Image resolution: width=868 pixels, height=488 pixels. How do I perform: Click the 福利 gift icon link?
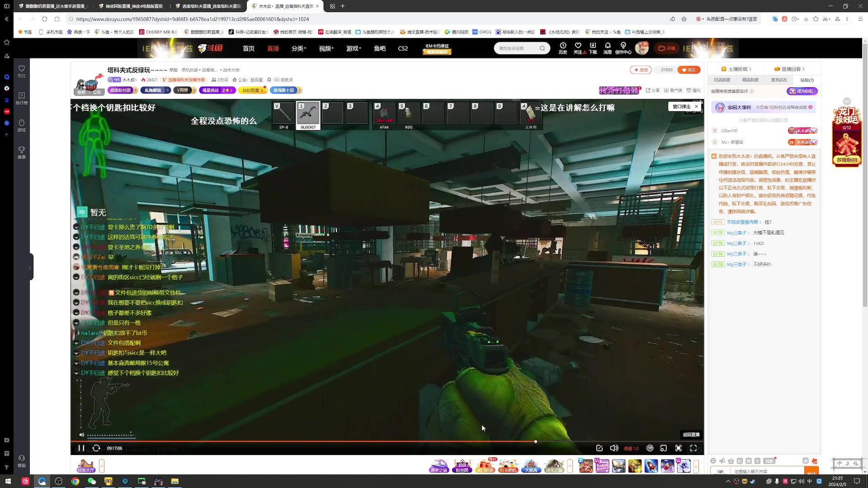693,90
